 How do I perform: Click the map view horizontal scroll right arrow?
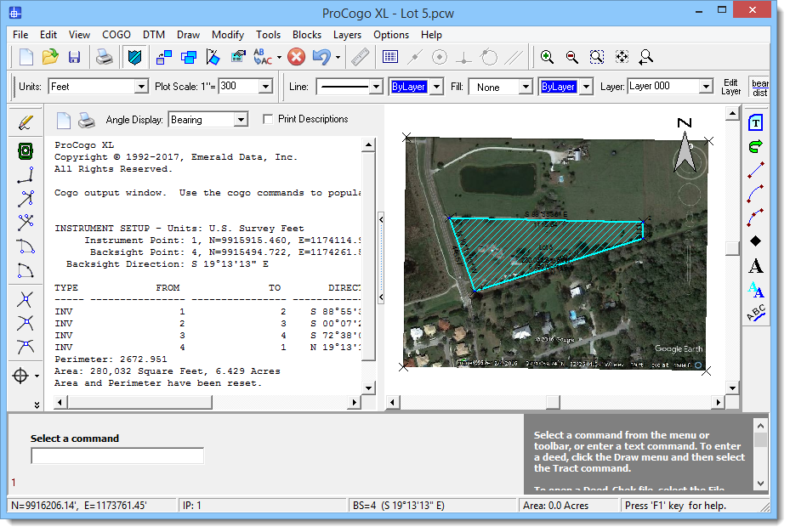(718, 402)
